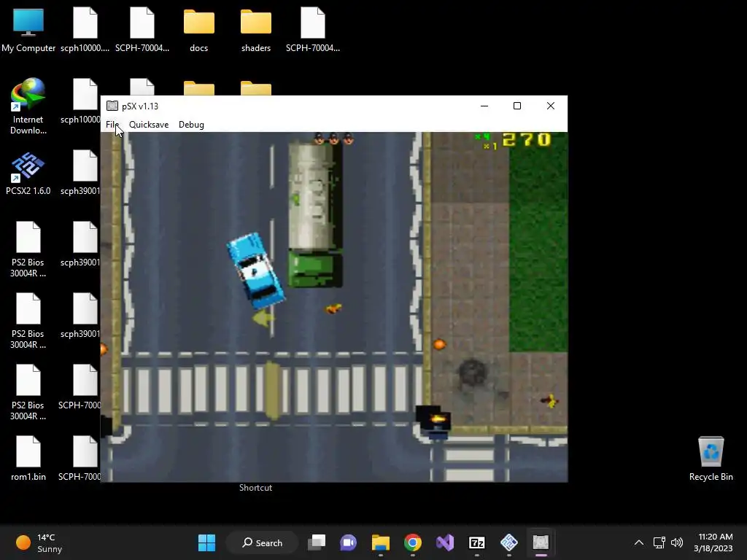Open Visual Studio from taskbar
This screenshot has height=560, width=747.
coord(445,542)
